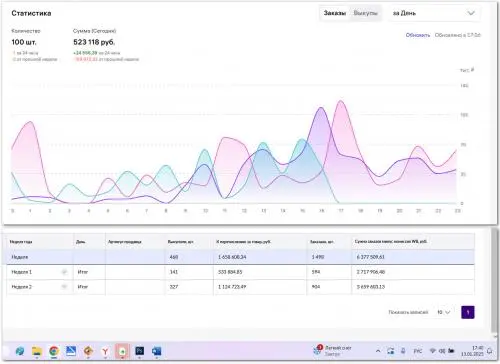Show hidden system tray icons
The width and height of the screenshot is (500, 364).
pos(378,351)
